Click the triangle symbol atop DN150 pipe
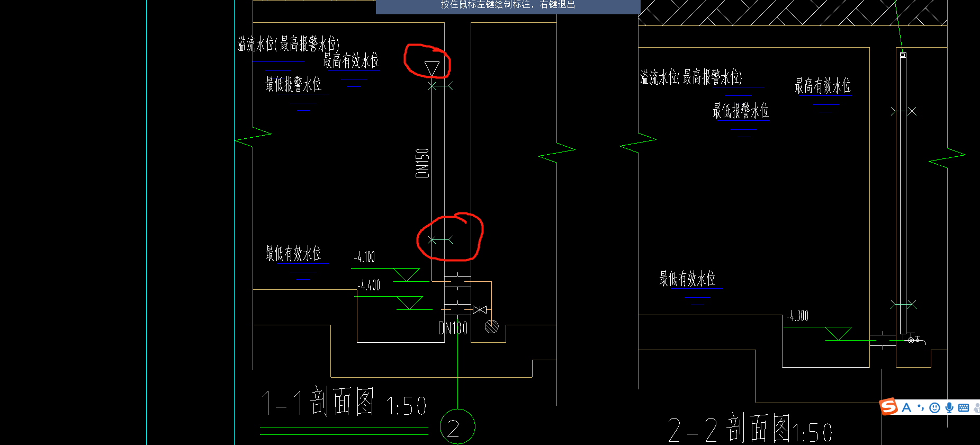This screenshot has width=980, height=445. [x=432, y=69]
